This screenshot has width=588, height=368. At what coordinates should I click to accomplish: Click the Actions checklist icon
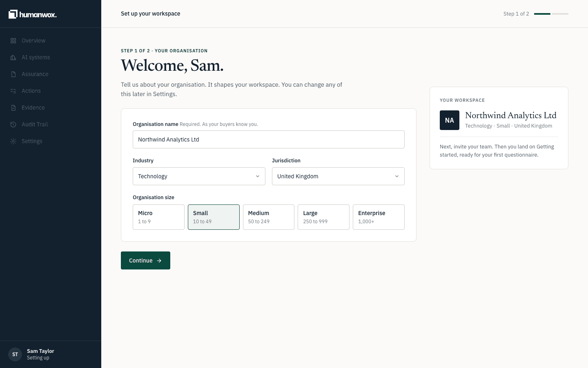point(13,91)
